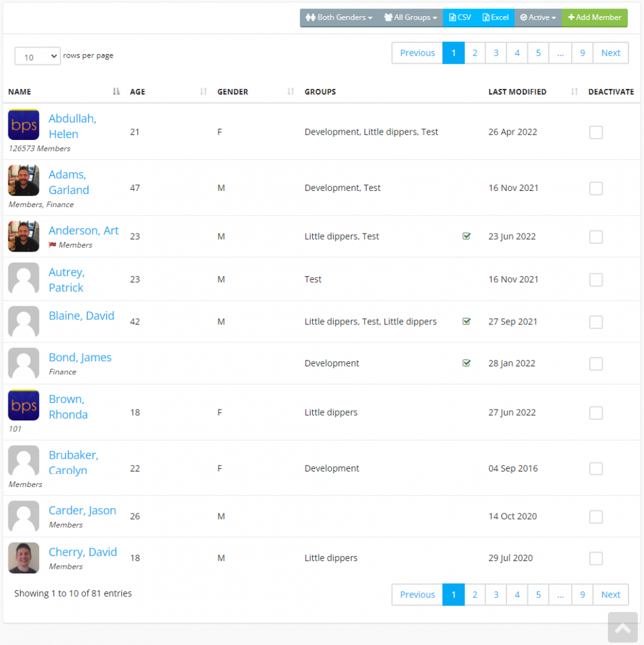644x645 pixels.
Task: Click the checkmark icon on David Blaine's row
Action: (467, 322)
